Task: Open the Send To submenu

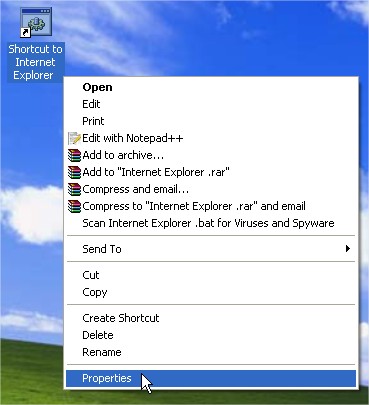Action: click(211, 249)
